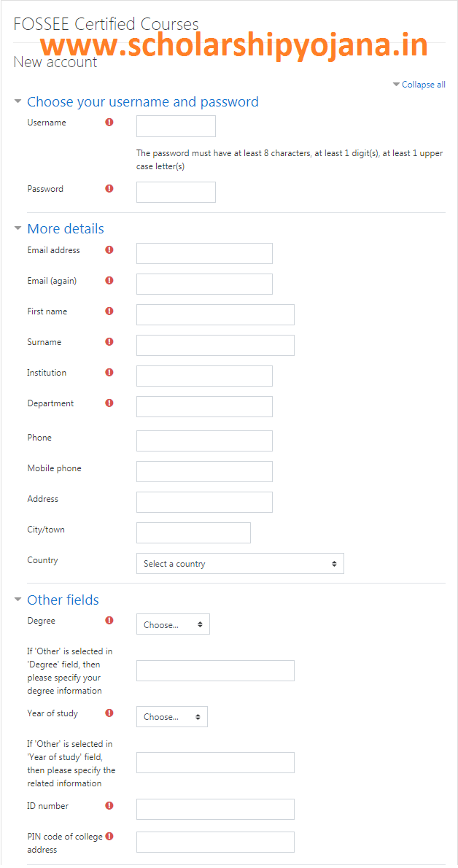Click the 'Mobile phone' label
This screenshot has width=458, height=868.
tap(54, 468)
